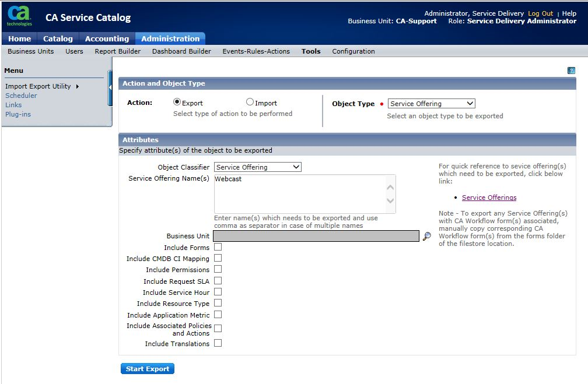Open Links from the left menu
588x384 pixels.
[x=13, y=105]
